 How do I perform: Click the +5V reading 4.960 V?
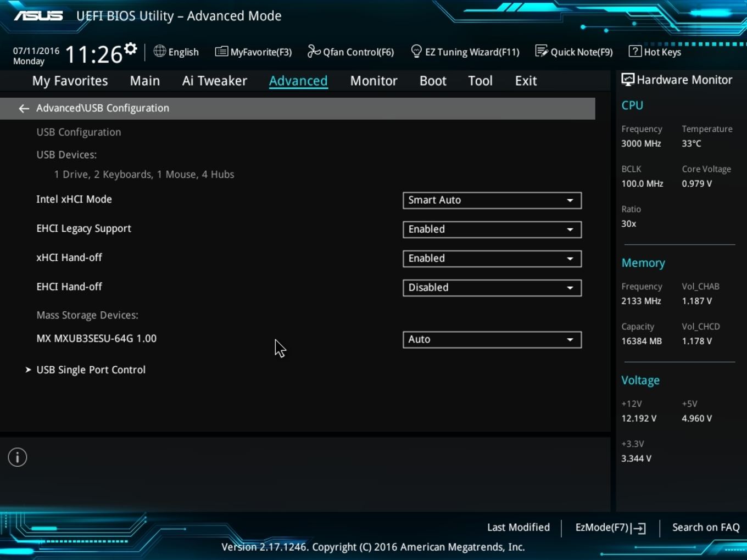click(697, 419)
